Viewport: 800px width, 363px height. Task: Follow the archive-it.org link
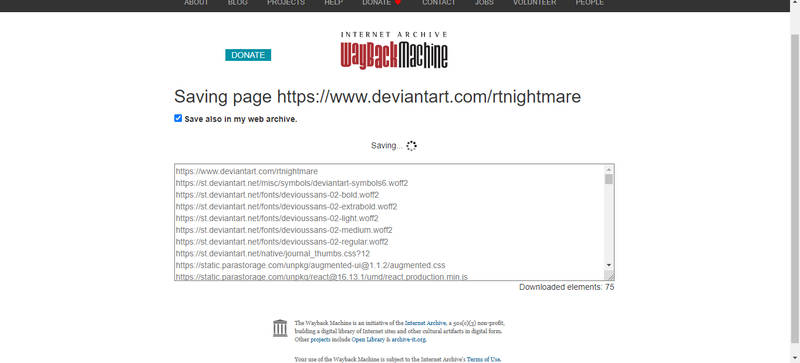[x=409, y=340]
